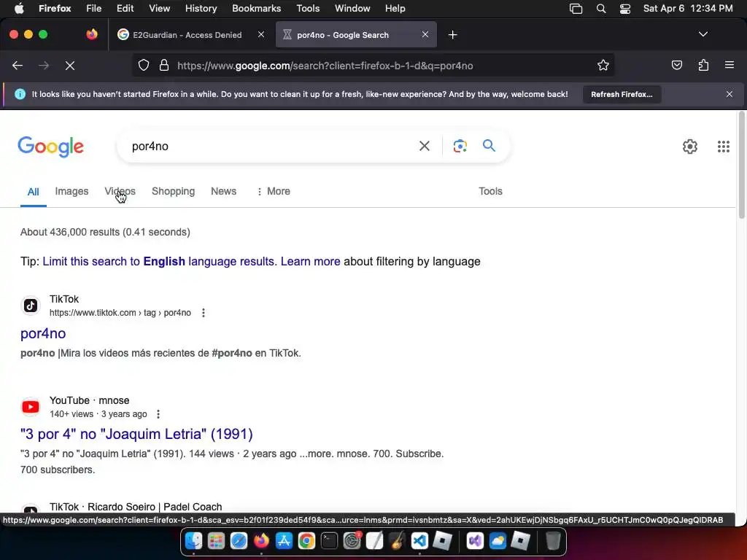Image resolution: width=747 pixels, height=560 pixels.
Task: Close the por4no Google Search tab
Action: [x=425, y=34]
